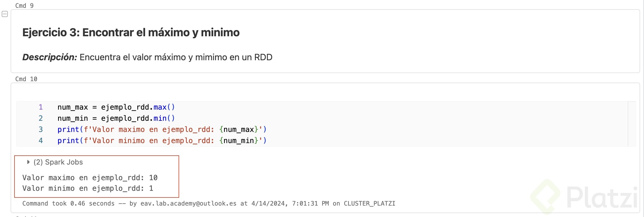
Task: Click line number 1 in code gutter
Action: [41, 107]
